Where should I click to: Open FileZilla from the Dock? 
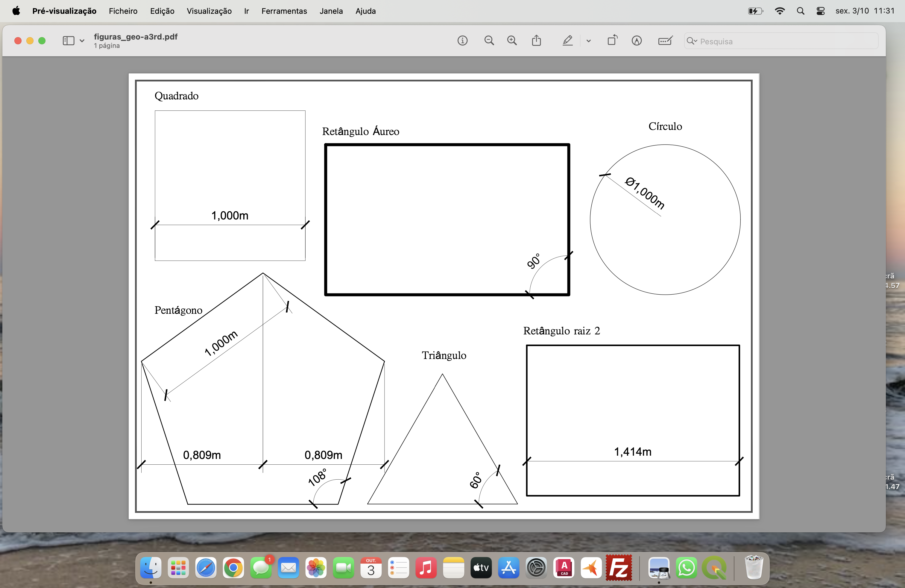point(619,568)
